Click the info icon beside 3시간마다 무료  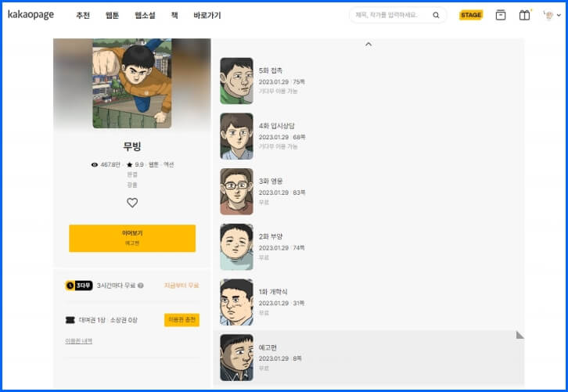tap(141, 286)
